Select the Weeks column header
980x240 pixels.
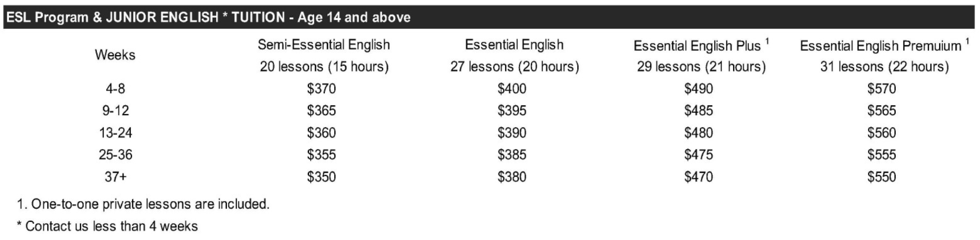(x=115, y=55)
